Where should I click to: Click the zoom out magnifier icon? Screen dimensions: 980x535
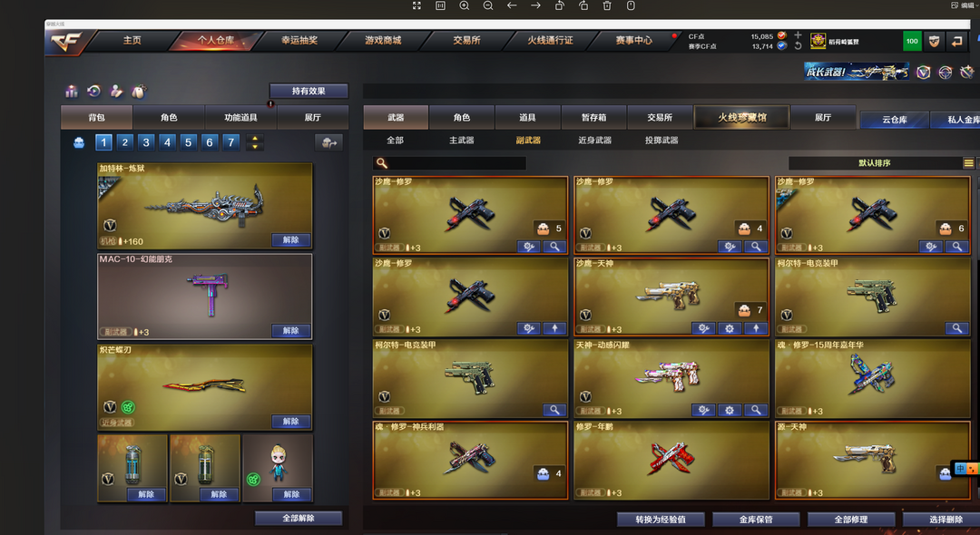[488, 5]
